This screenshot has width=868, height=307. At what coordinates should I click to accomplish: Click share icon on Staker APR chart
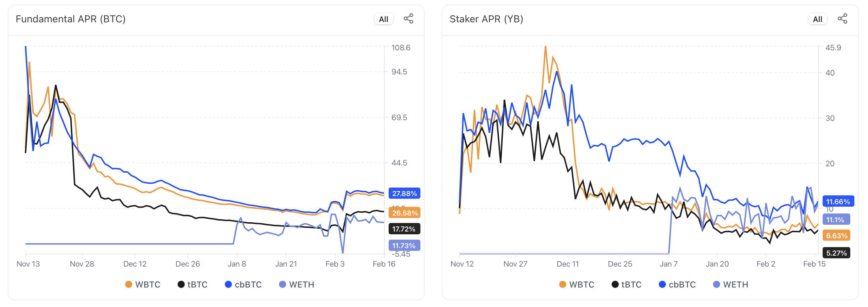842,19
